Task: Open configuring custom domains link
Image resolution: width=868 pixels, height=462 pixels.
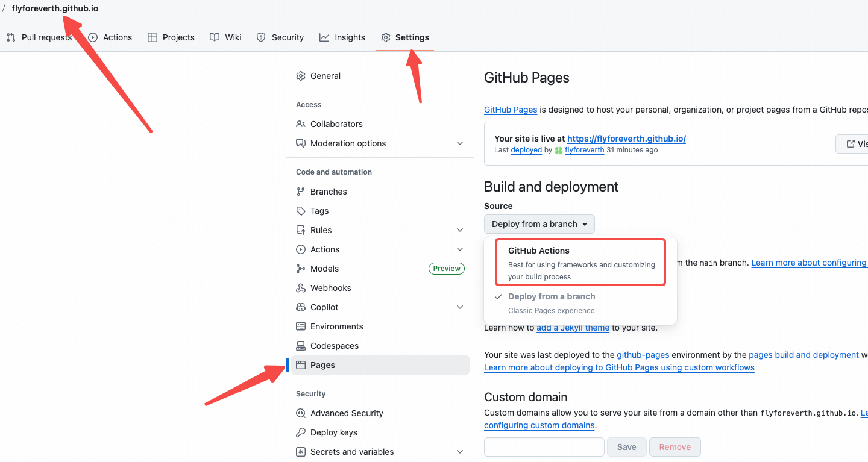Action: (x=539, y=425)
